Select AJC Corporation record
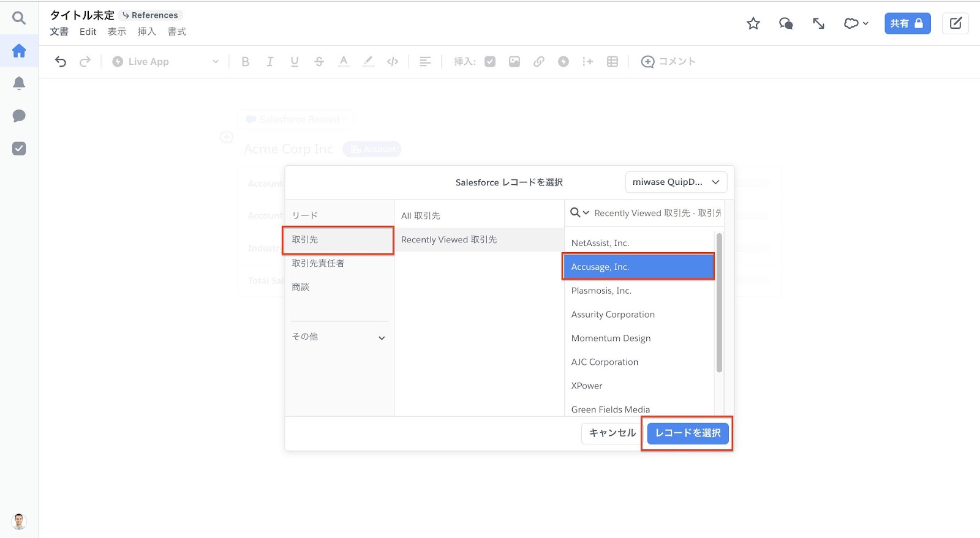Image resolution: width=980 pixels, height=538 pixels. pyautogui.click(x=639, y=362)
